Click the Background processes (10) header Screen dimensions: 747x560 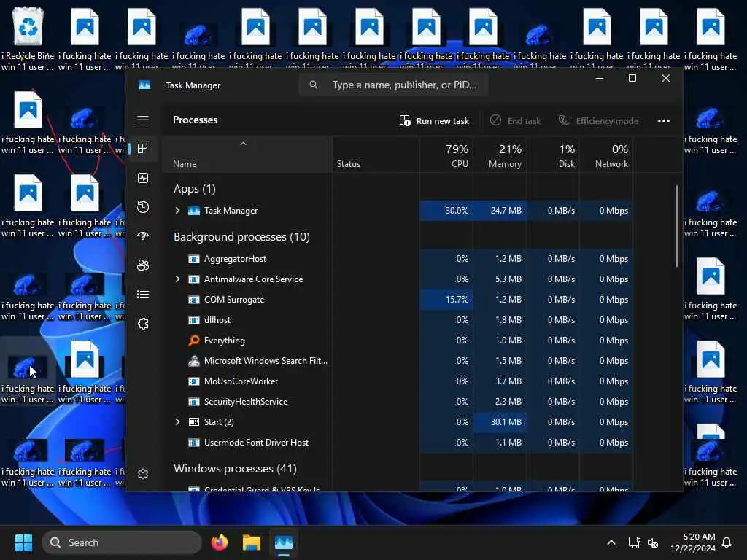click(x=241, y=237)
